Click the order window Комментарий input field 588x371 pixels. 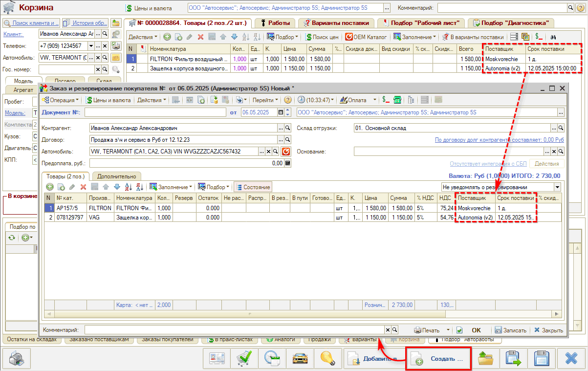pos(234,330)
